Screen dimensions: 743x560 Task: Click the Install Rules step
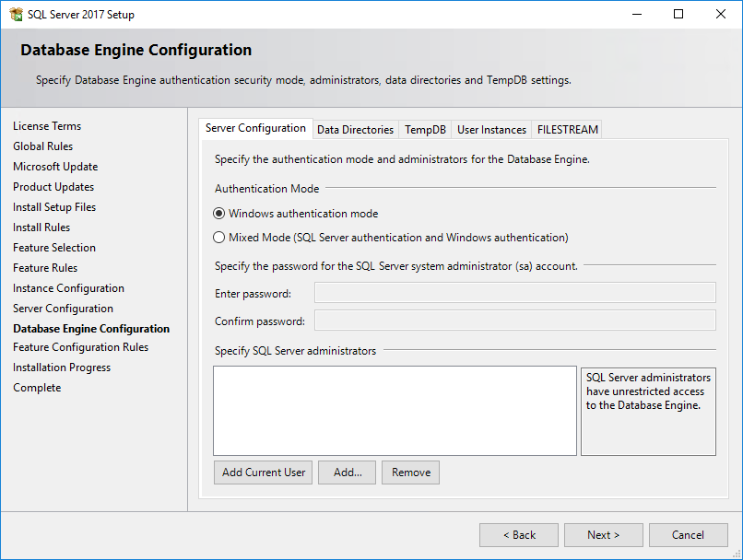point(41,227)
